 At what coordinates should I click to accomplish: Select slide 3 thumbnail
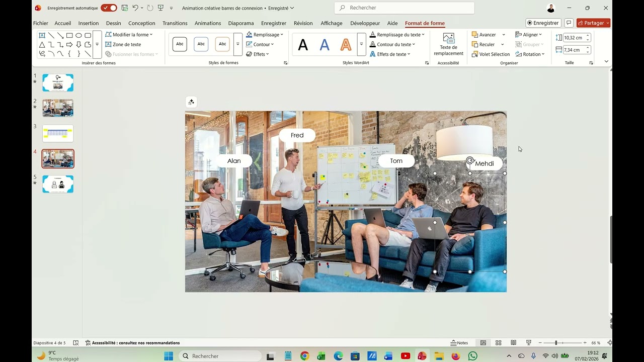[58, 133]
